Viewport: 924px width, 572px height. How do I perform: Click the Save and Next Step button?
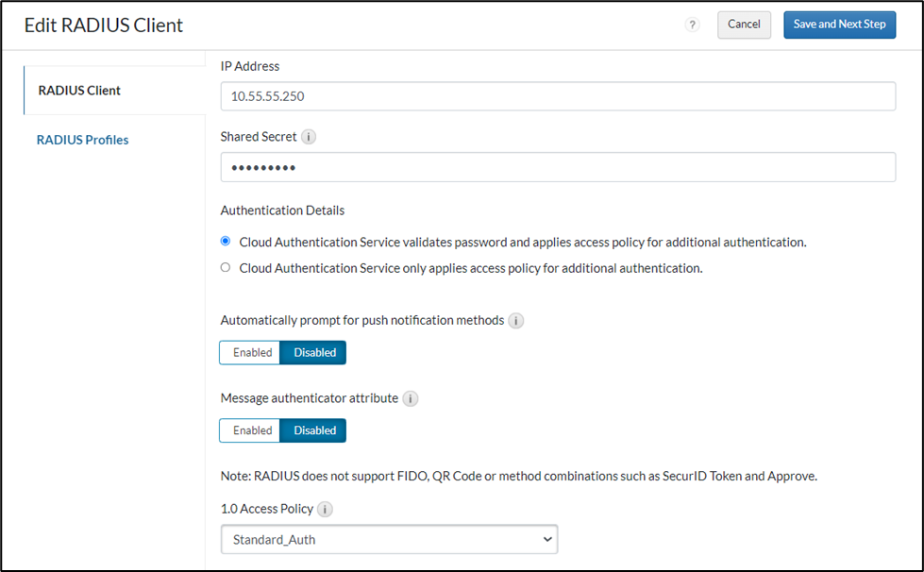coord(839,25)
